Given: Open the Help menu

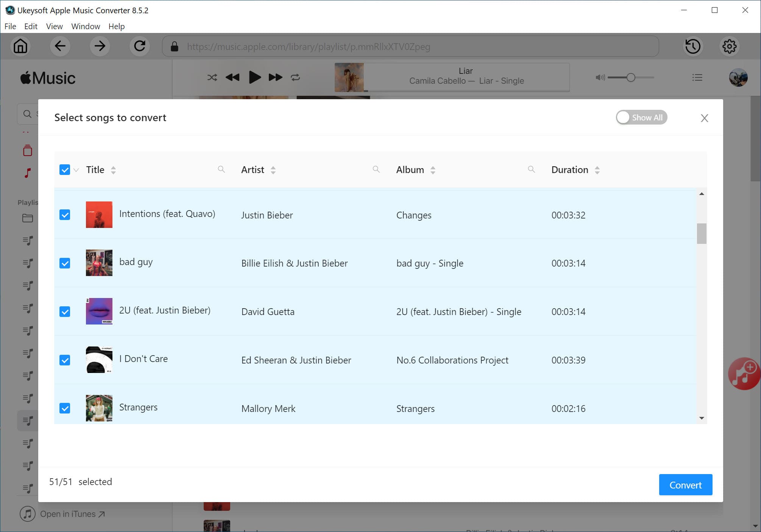Looking at the screenshot, I should 116,26.
